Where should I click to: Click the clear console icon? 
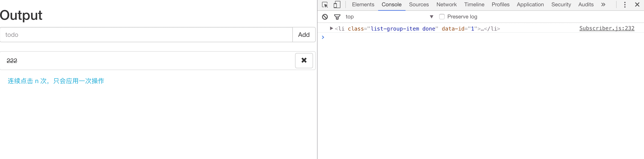(325, 17)
